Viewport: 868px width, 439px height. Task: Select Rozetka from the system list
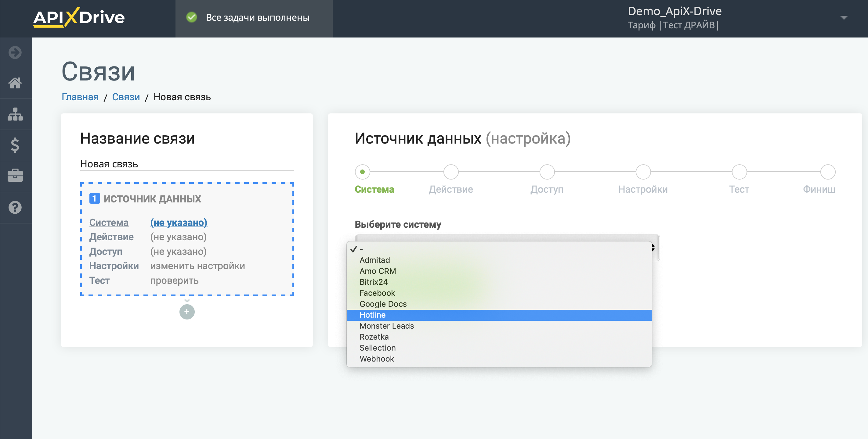click(499, 337)
